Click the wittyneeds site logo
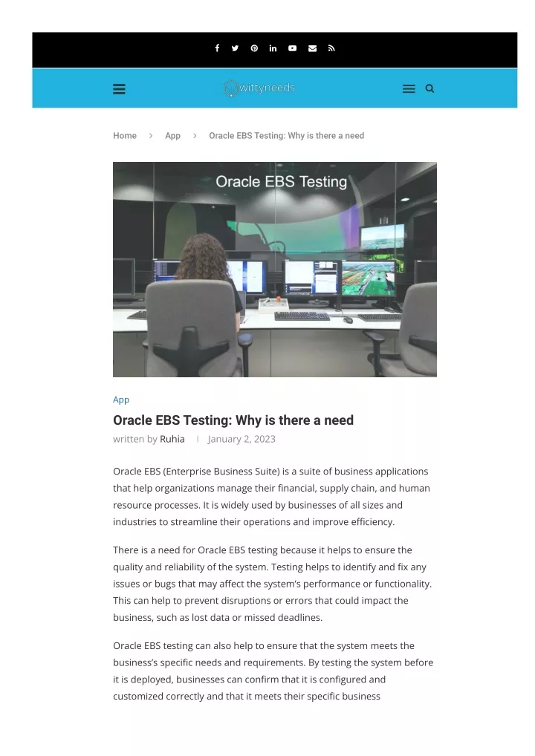Viewport: 535px width, 756px height. [x=259, y=88]
